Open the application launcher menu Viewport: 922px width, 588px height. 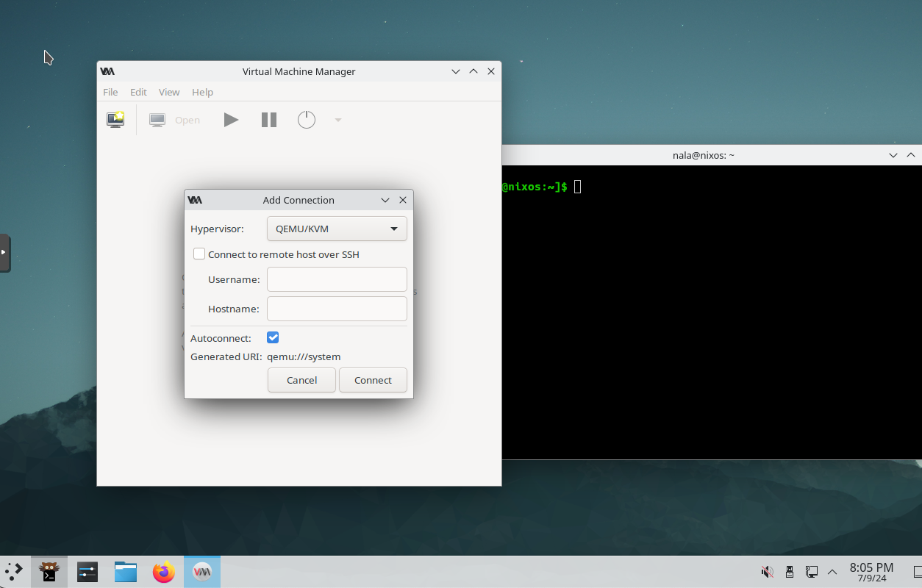pyautogui.click(x=14, y=572)
